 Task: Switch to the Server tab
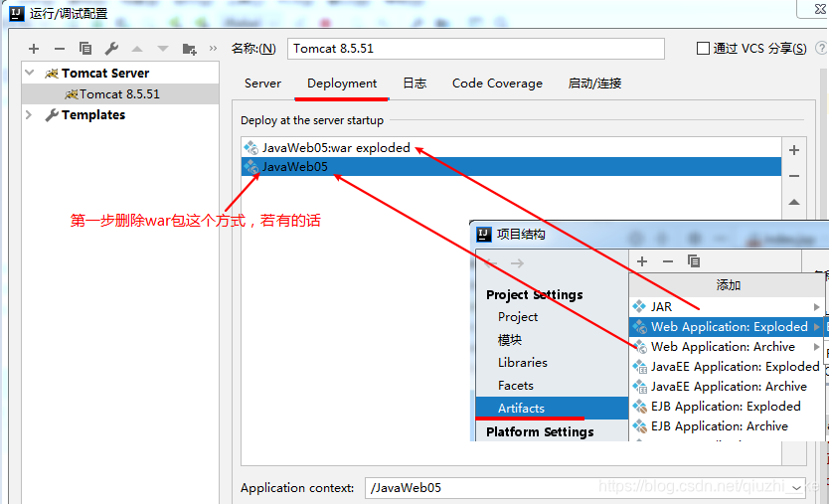[262, 84]
